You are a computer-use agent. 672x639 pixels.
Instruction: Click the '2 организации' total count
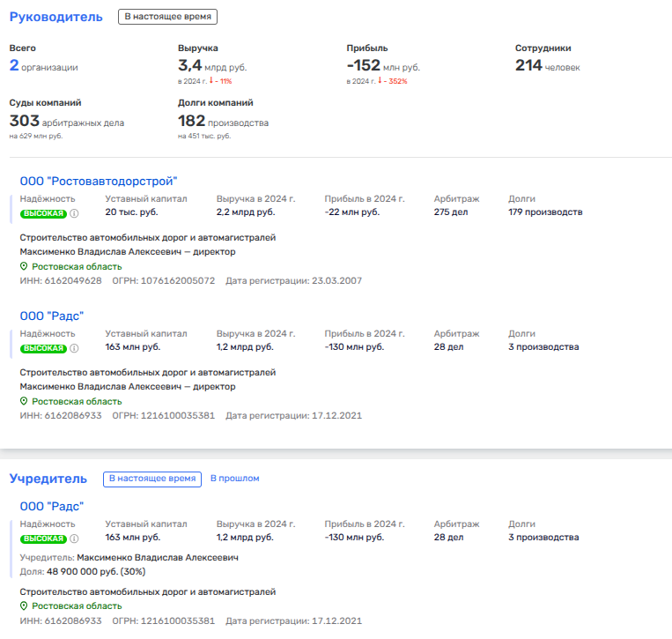43,66
